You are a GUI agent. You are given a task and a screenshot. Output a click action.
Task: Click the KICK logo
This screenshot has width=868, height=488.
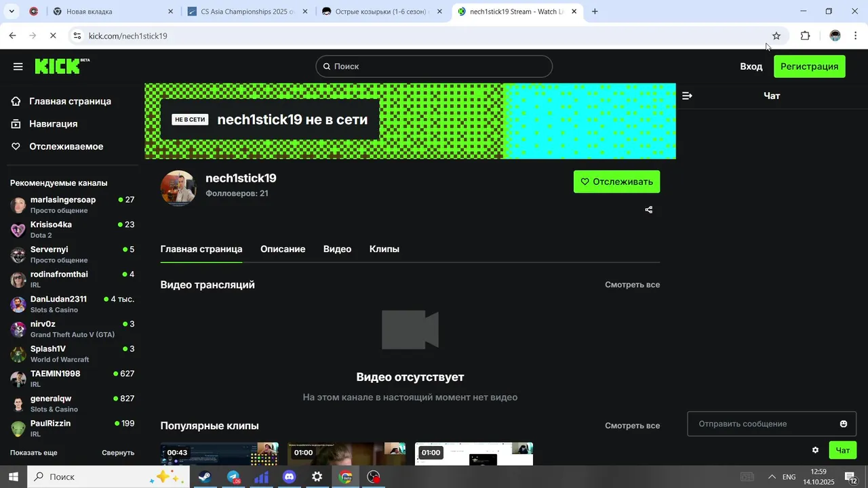click(62, 66)
